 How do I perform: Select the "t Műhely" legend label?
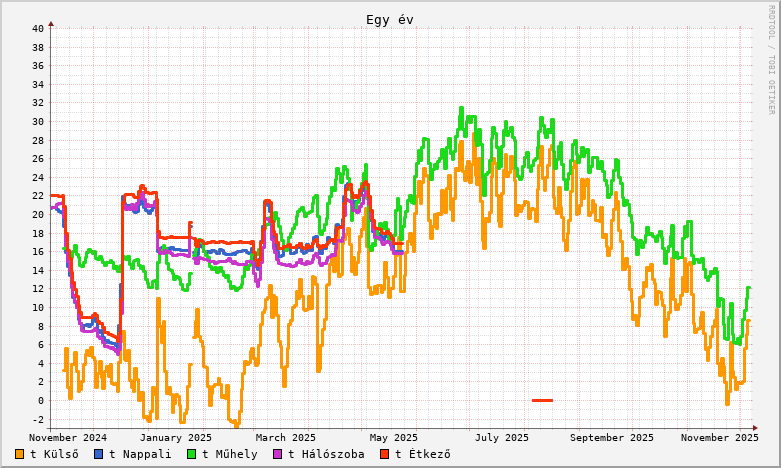point(230,454)
